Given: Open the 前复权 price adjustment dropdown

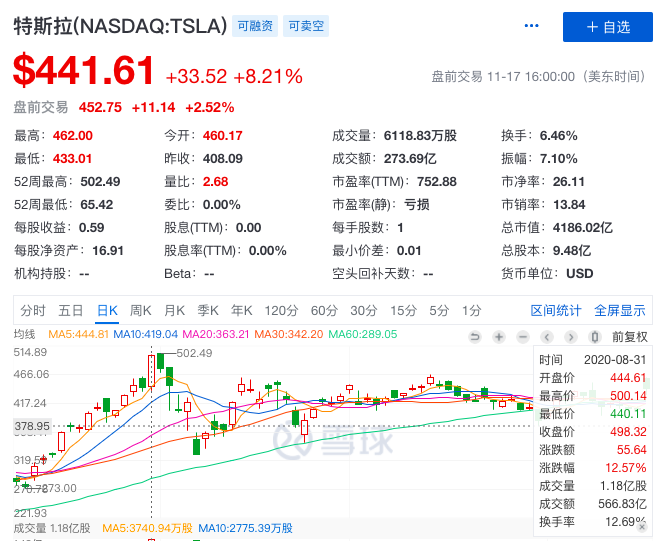Looking at the screenshot, I should click(x=629, y=337).
